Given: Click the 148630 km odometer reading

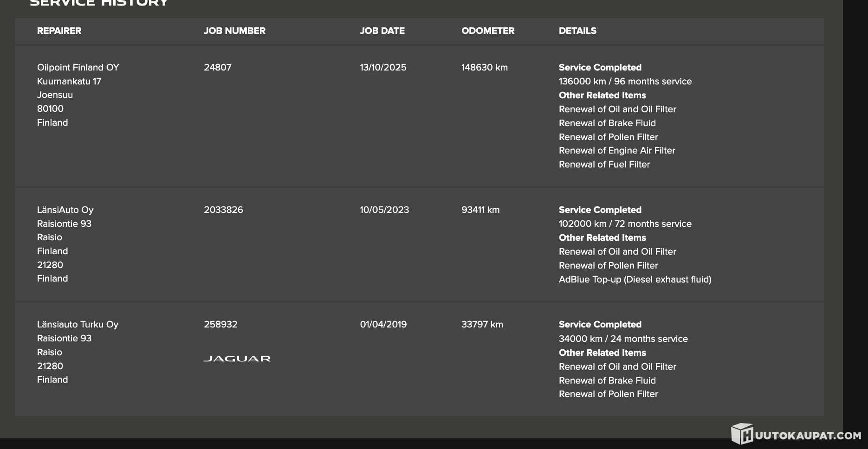Looking at the screenshot, I should [x=484, y=67].
